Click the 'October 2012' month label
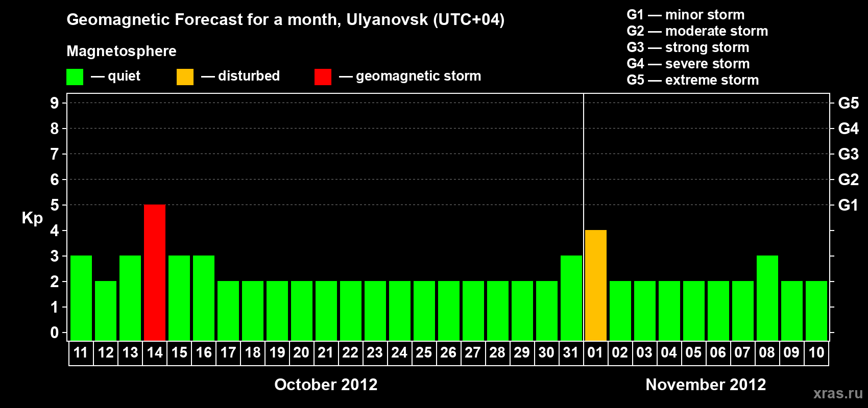This screenshot has height=408, width=868. pos(326,385)
